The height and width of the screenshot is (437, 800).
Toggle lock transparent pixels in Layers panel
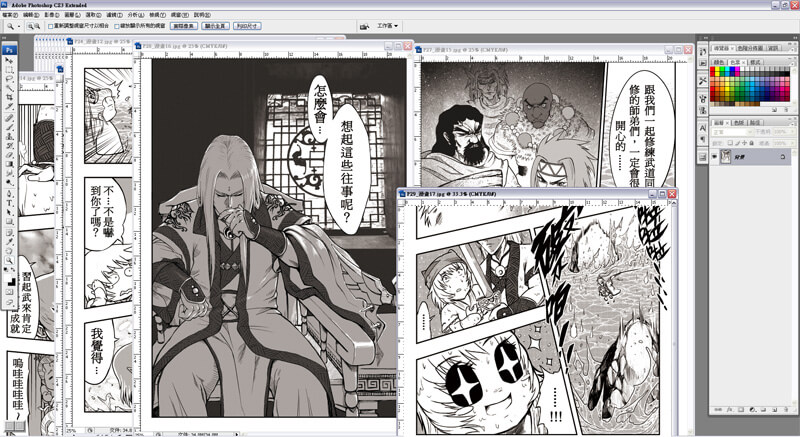click(730, 143)
